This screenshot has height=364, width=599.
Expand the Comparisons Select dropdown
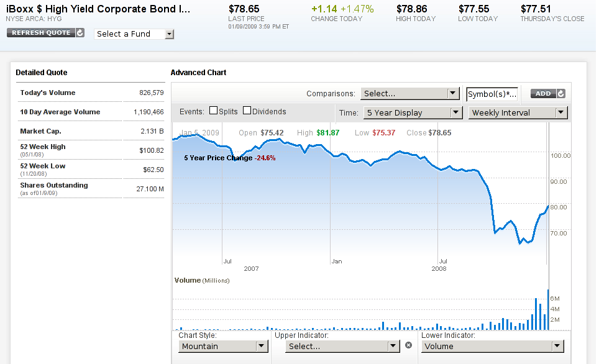(x=409, y=94)
